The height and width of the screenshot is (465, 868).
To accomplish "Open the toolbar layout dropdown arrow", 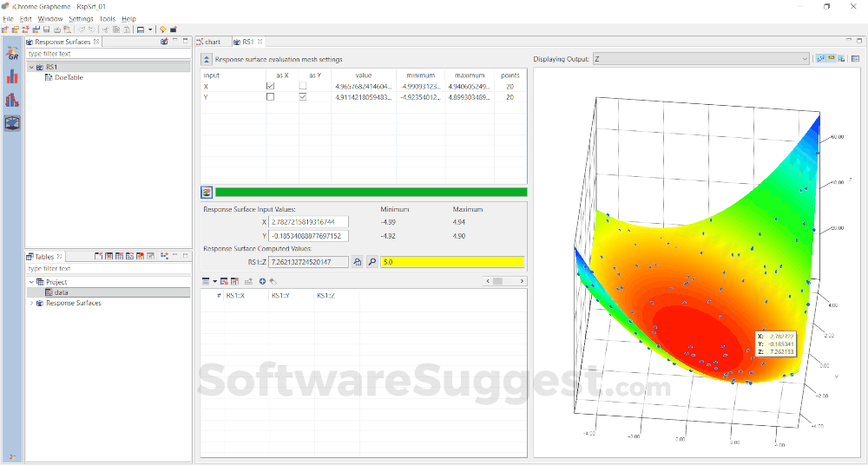I will [150, 29].
